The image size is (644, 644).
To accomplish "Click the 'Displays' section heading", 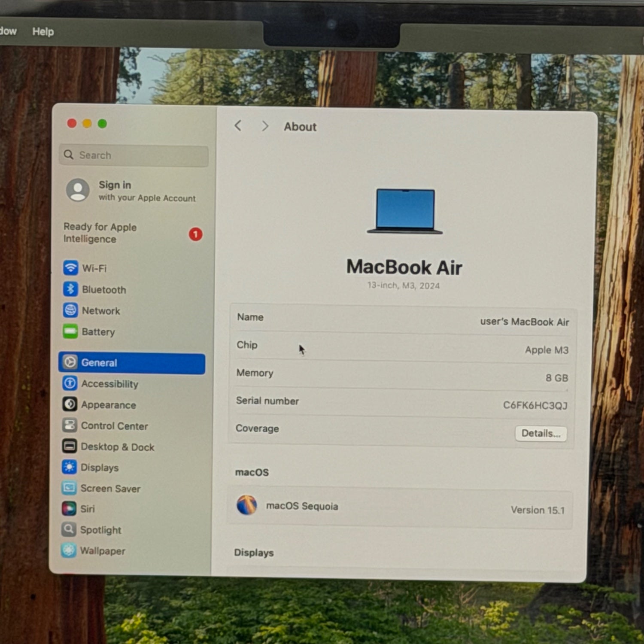I will pyautogui.click(x=254, y=553).
